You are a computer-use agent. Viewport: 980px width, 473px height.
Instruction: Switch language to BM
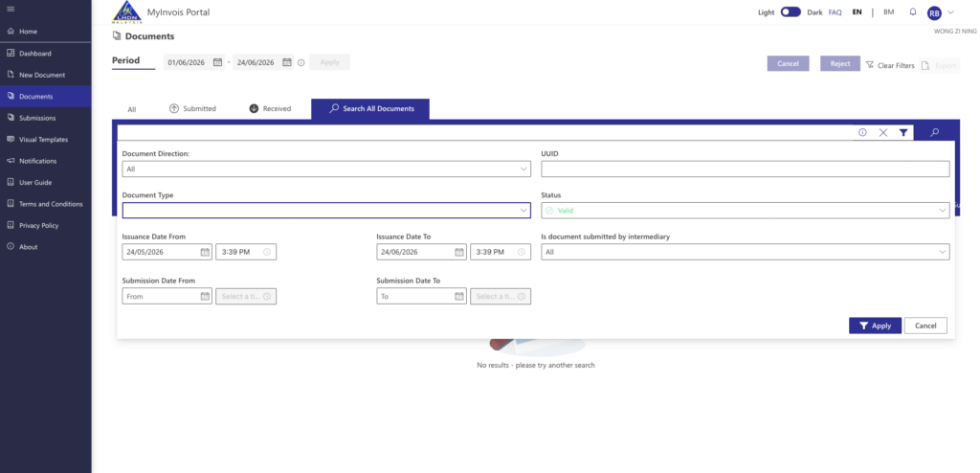[889, 11]
